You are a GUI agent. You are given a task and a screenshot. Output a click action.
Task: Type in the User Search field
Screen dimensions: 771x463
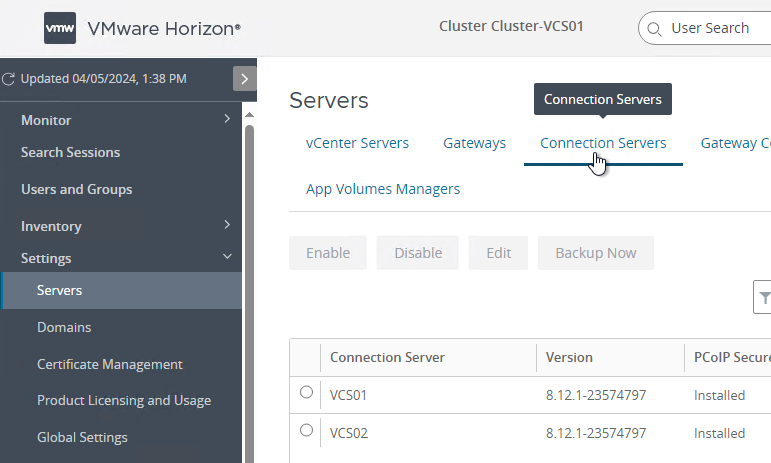[x=715, y=28]
